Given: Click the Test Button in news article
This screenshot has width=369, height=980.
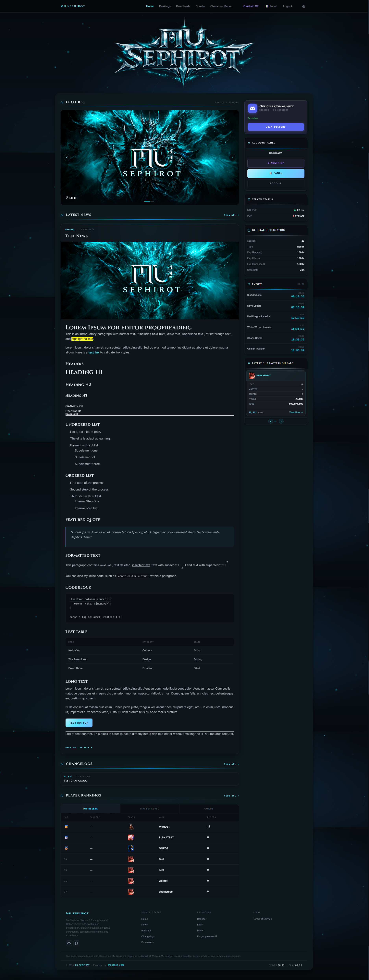Looking at the screenshot, I should 79,723.
